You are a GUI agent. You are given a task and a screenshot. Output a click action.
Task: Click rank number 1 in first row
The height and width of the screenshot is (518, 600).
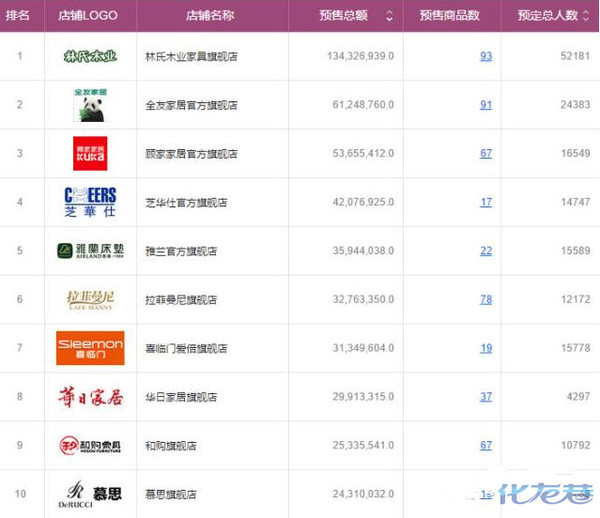pos(20,56)
